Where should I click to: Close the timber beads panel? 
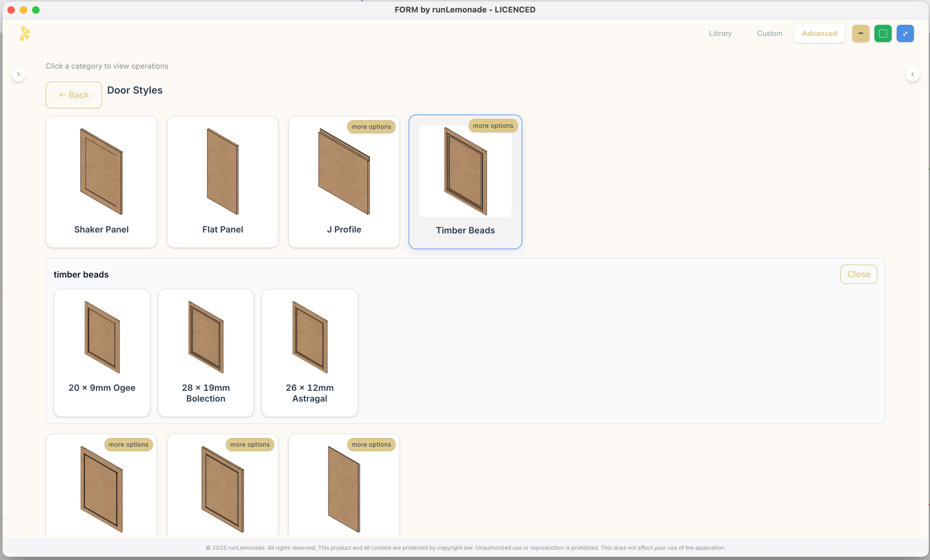858,274
